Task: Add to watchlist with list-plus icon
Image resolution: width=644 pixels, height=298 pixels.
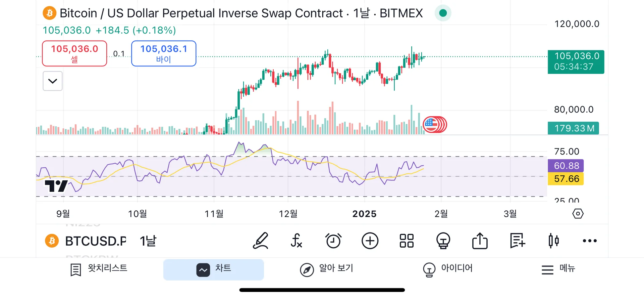Action: (517, 241)
